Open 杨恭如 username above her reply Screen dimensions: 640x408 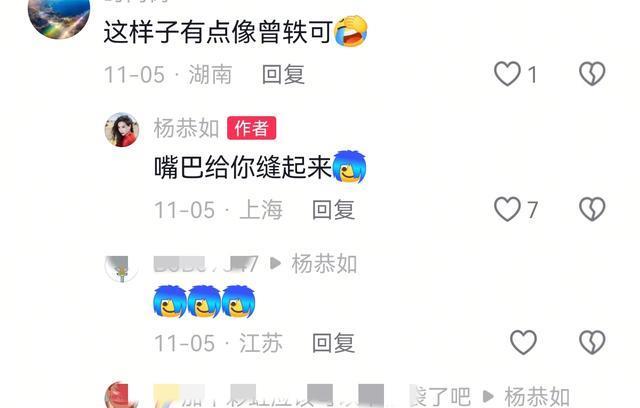point(187,128)
